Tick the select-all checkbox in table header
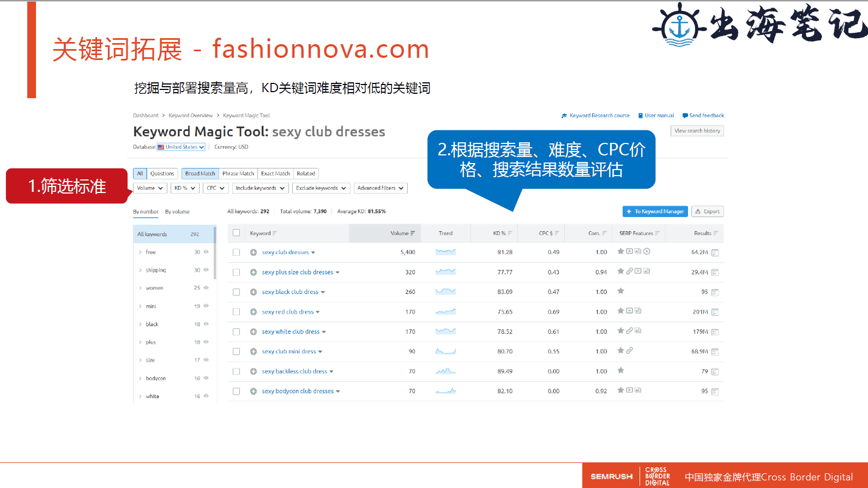The height and width of the screenshot is (488, 868). pyautogui.click(x=236, y=233)
